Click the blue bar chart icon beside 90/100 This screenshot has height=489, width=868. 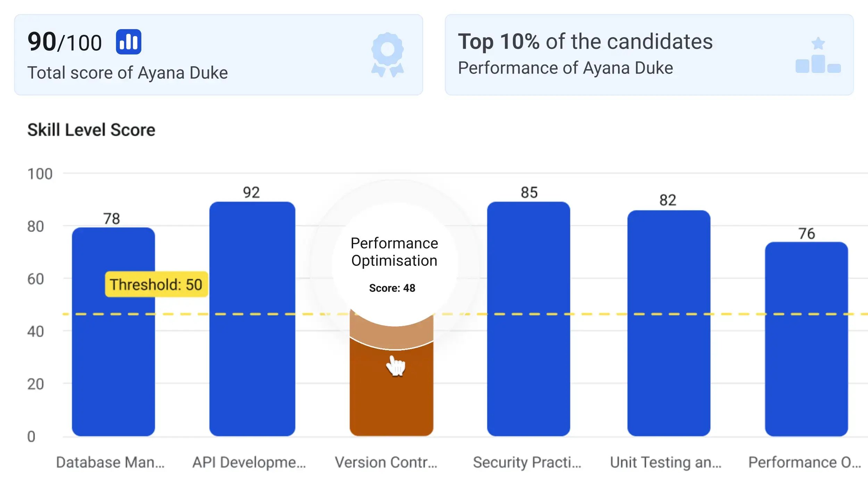(128, 42)
